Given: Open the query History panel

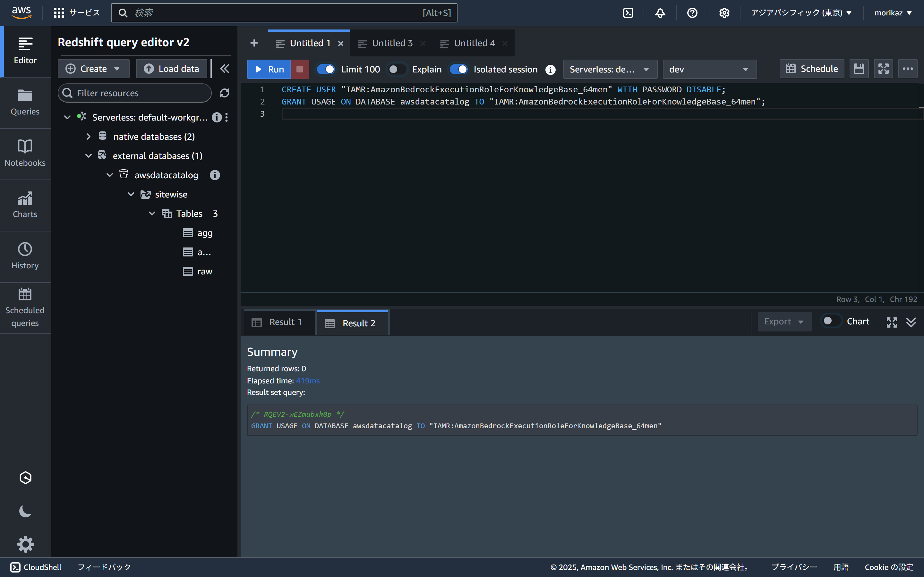Looking at the screenshot, I should [x=25, y=256].
